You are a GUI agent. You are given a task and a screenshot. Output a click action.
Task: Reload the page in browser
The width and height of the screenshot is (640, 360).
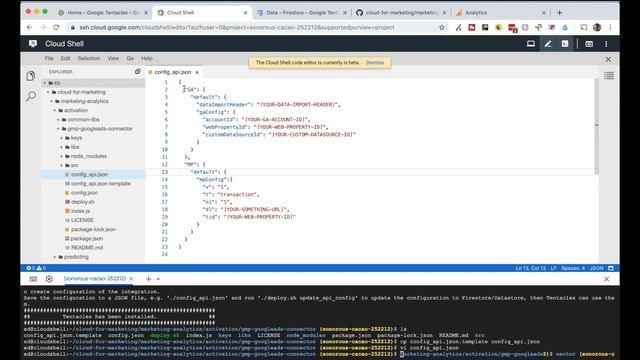click(56, 27)
